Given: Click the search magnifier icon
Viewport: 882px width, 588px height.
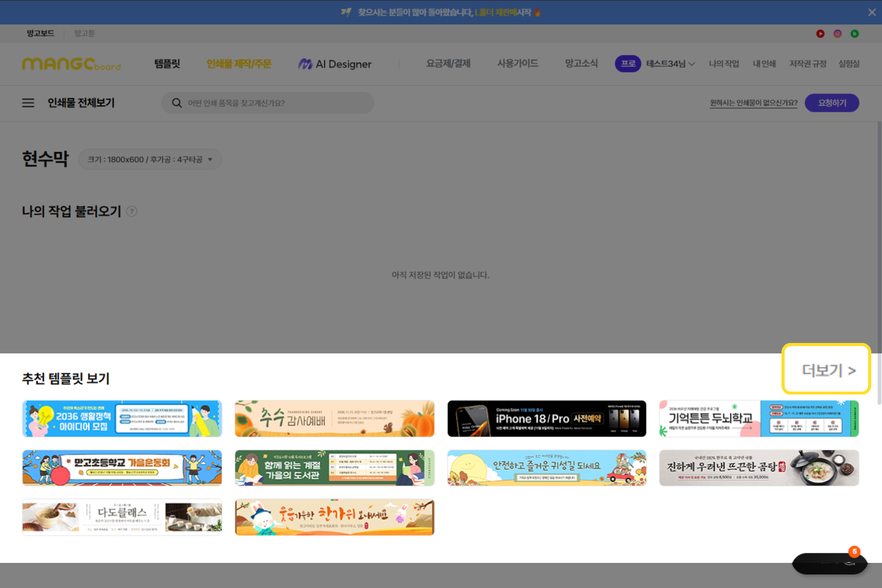Looking at the screenshot, I should tap(177, 103).
